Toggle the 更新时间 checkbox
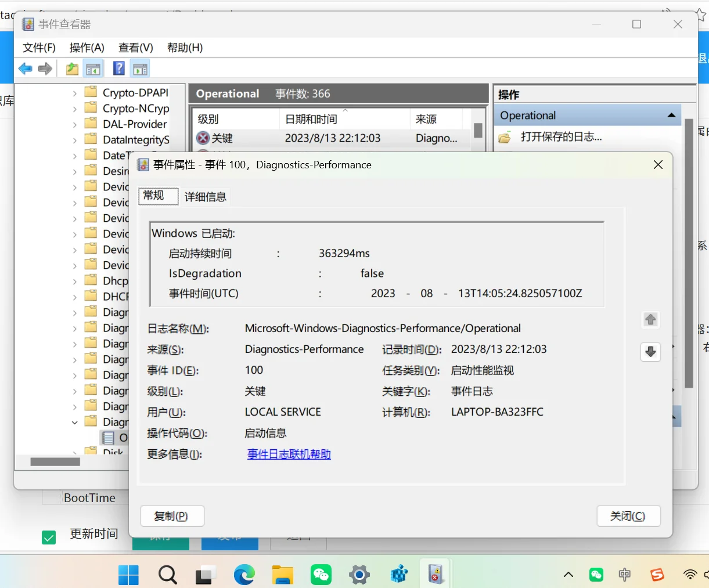The image size is (709, 588). (49, 538)
